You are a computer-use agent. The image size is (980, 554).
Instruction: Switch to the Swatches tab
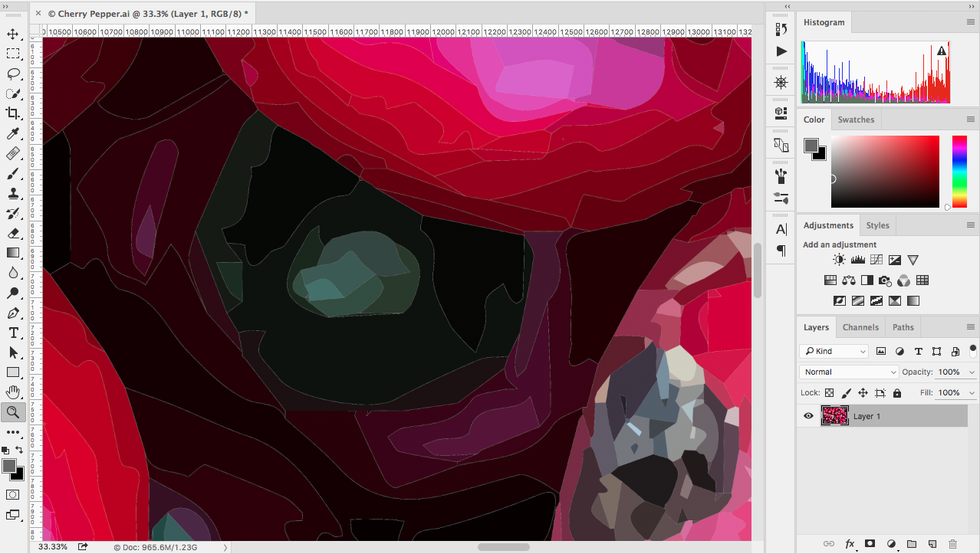tap(856, 120)
